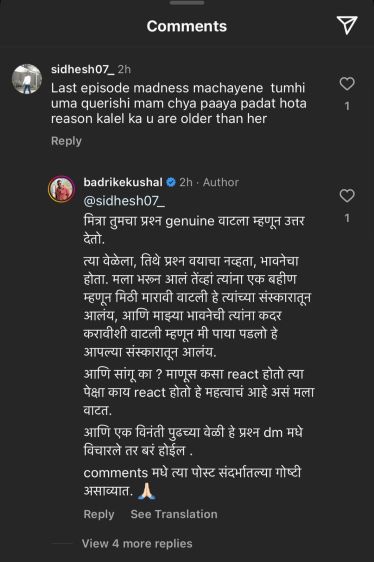Tap the @sidhesh07_ mention in the reply
The image size is (374, 562).
[x=124, y=201]
